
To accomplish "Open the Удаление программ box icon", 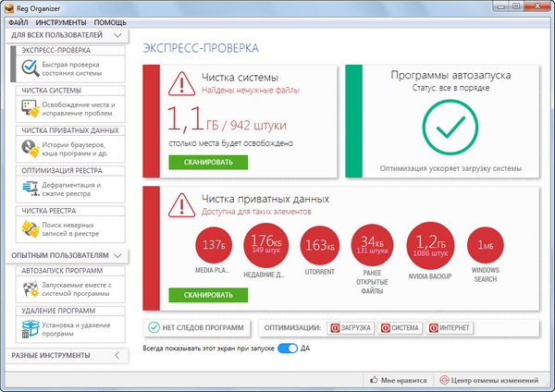I will [30, 329].
